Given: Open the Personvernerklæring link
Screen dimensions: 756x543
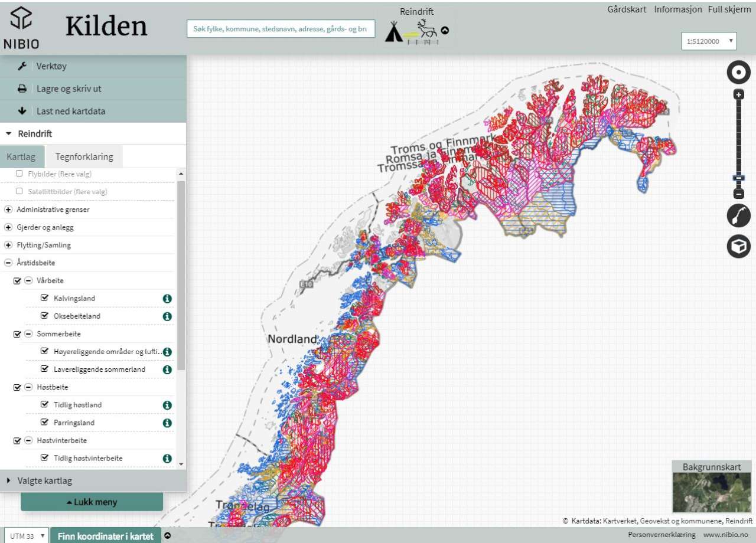Looking at the screenshot, I should [661, 534].
